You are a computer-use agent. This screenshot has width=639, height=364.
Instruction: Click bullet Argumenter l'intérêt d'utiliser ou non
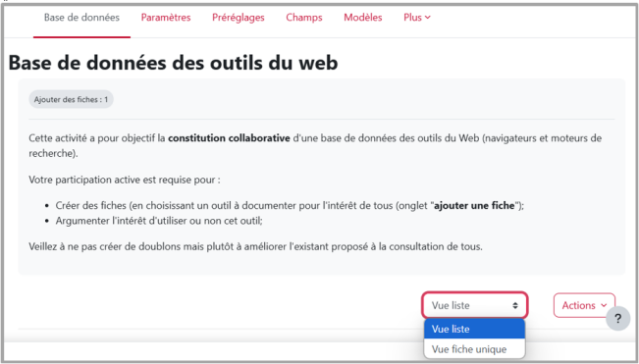(159, 221)
